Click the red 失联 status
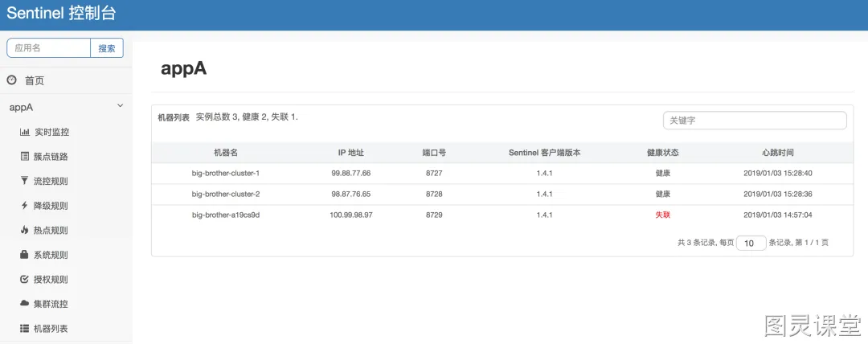The image size is (868, 344). pyautogui.click(x=662, y=215)
